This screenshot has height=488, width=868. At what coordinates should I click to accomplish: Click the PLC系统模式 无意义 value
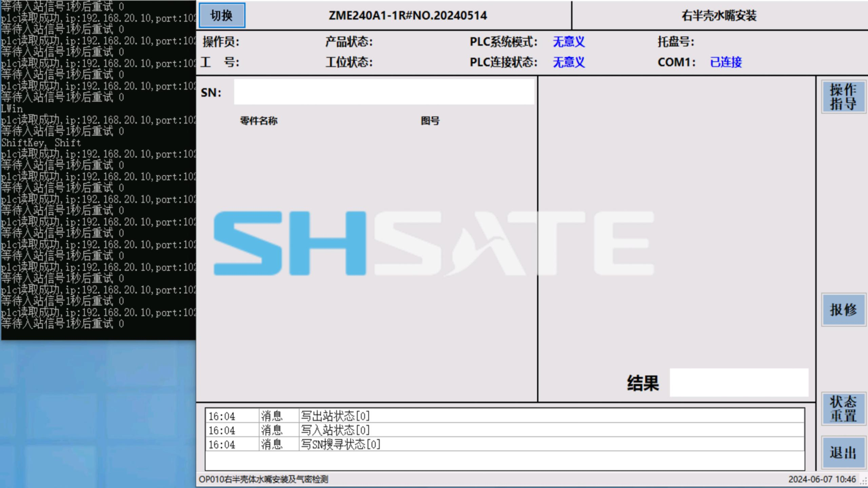(569, 42)
